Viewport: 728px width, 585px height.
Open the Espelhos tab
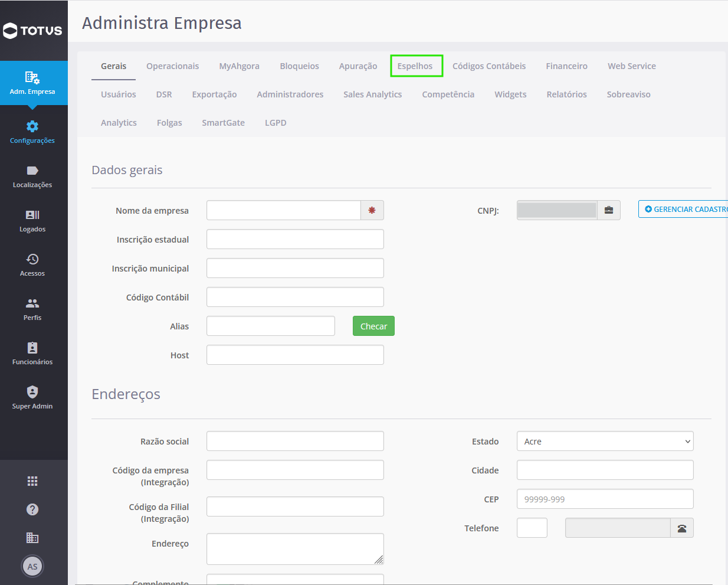click(x=415, y=66)
